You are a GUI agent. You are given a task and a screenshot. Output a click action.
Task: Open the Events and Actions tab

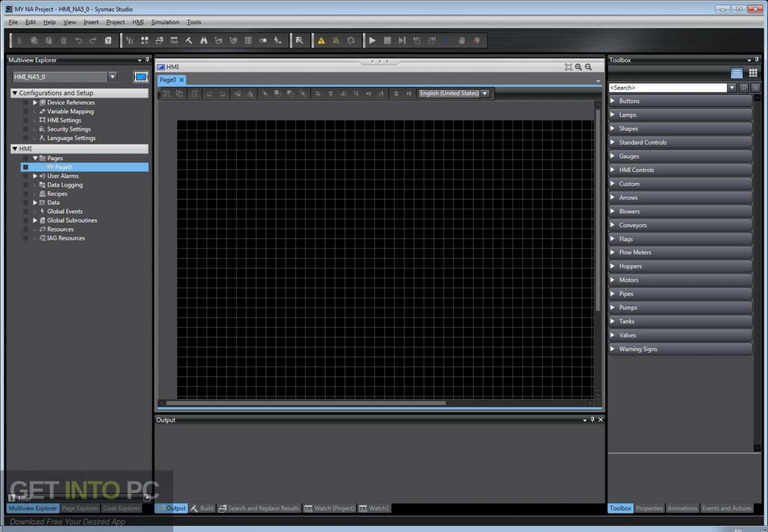pos(727,509)
